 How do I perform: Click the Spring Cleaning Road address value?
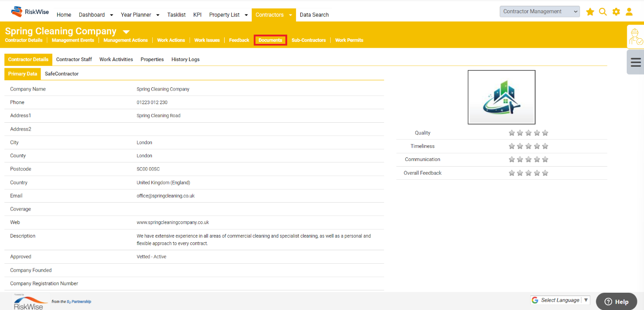(158, 116)
